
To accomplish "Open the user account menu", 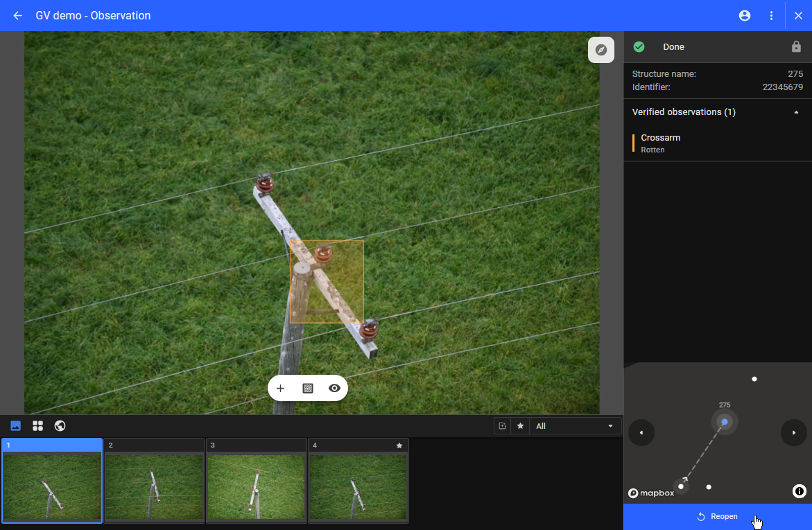I will [x=745, y=15].
